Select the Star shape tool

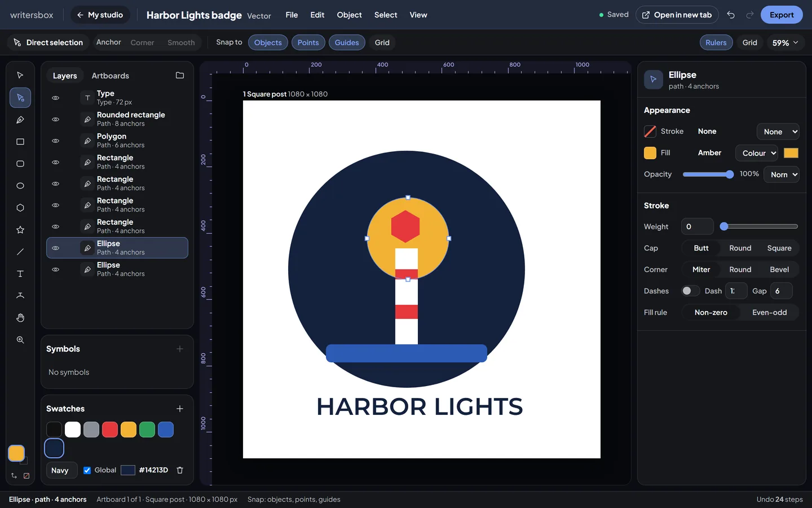(x=20, y=230)
